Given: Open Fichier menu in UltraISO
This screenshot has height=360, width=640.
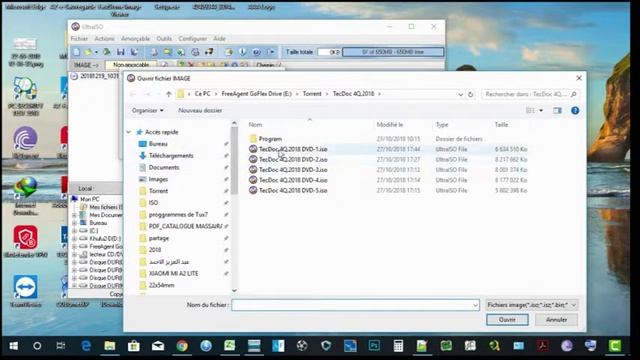Looking at the screenshot, I should 79,39.
